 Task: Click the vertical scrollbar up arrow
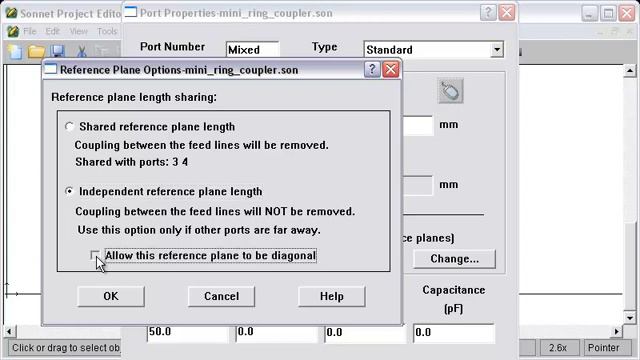pos(630,71)
